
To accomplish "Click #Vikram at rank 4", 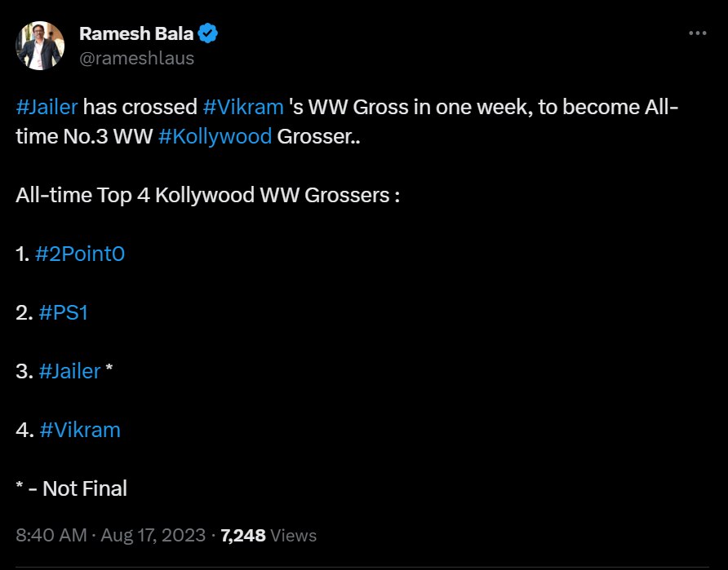I will point(79,430).
